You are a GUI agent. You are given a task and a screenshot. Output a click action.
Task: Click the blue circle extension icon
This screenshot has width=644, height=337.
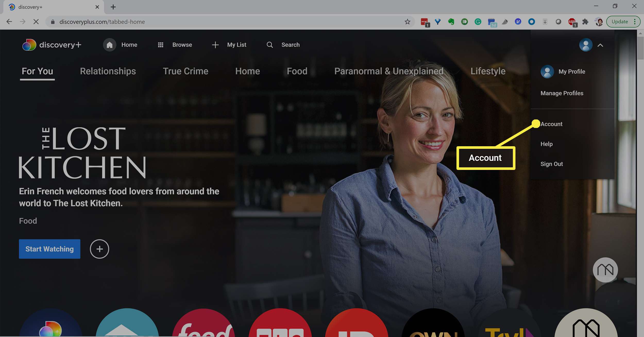click(x=531, y=22)
